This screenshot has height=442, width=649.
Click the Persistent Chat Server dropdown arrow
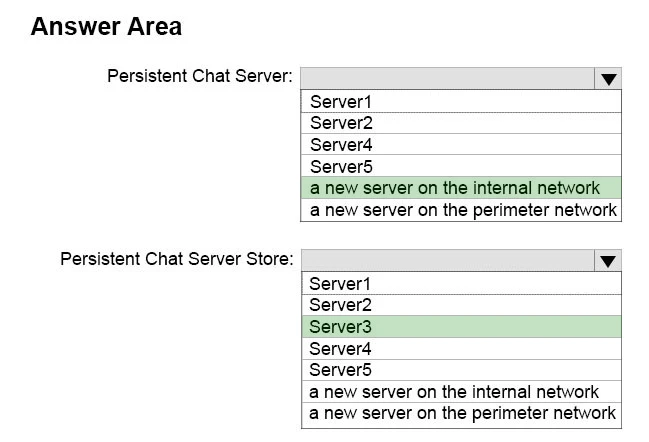pyautogui.click(x=607, y=79)
